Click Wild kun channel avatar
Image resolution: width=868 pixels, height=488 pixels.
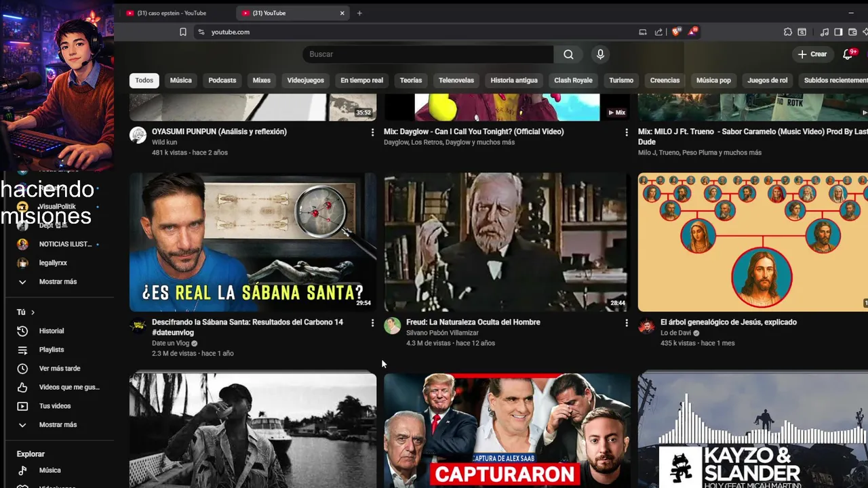tap(138, 135)
